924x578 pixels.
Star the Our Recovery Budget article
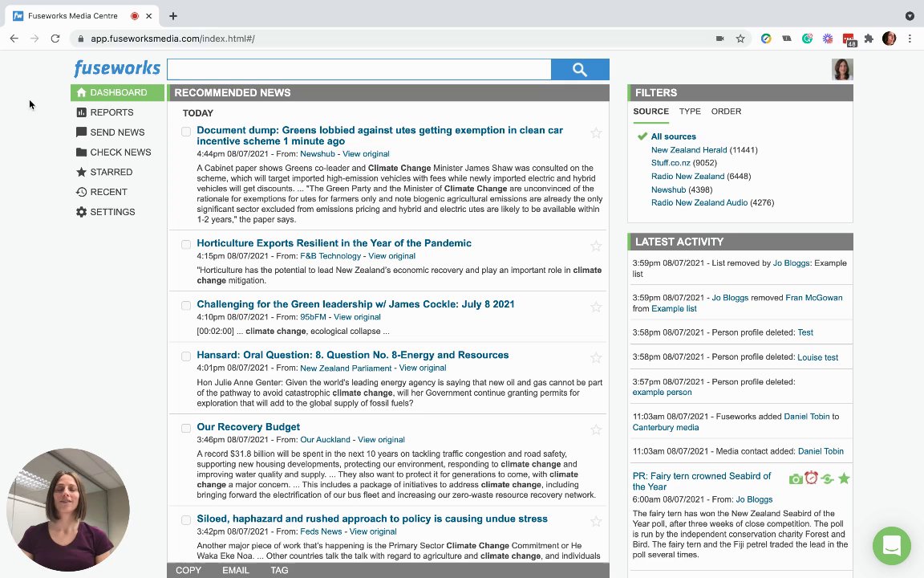[x=596, y=429]
